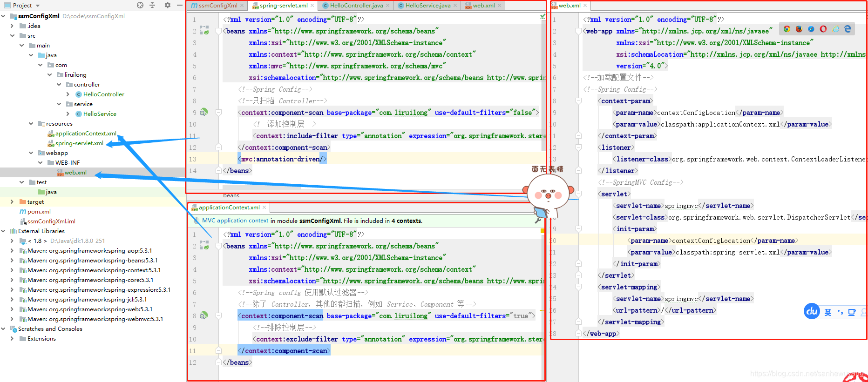Expand the target folder
Screen dimensions: 868x382
pos(12,202)
